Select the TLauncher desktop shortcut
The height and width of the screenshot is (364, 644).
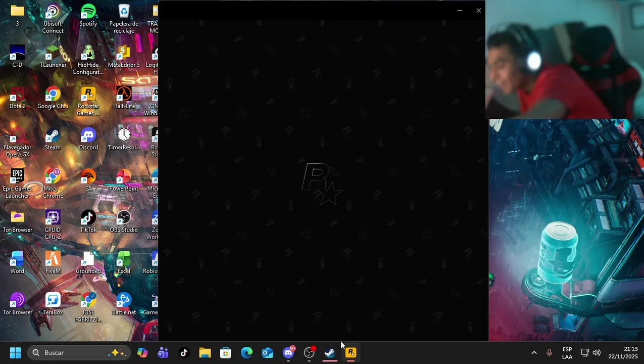(x=53, y=57)
